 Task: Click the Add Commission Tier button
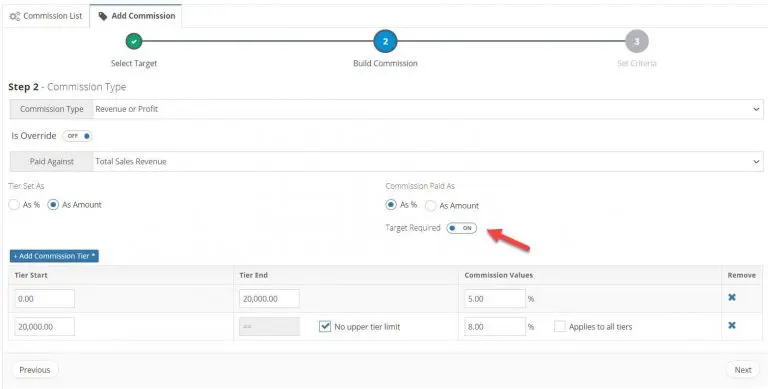click(54, 256)
